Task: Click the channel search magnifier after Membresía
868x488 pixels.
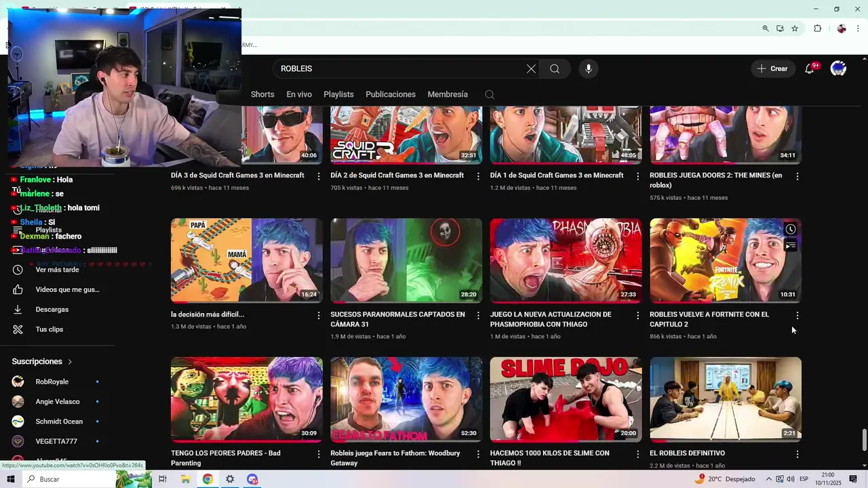Action: coord(490,95)
